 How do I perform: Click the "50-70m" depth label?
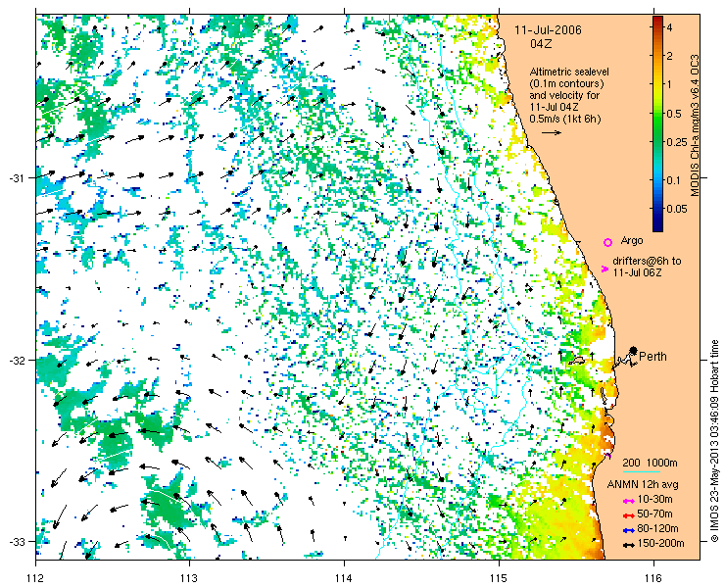point(654,514)
